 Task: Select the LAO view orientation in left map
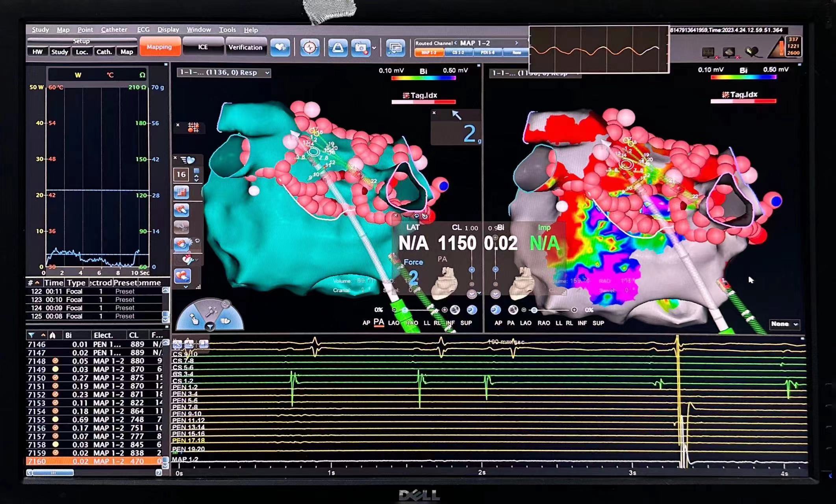[393, 323]
